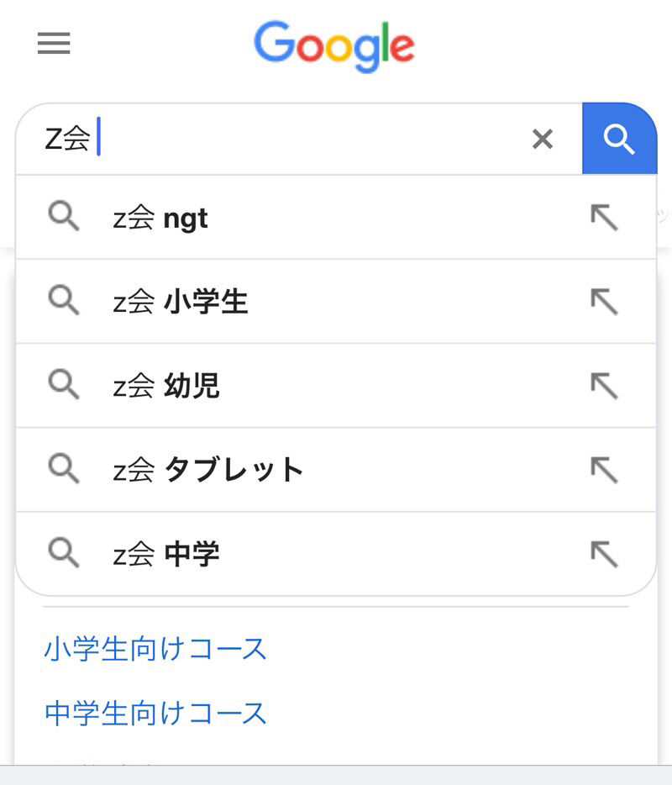Fill query using arrow beside "z会 小学生"
The image size is (672, 785).
605,302
